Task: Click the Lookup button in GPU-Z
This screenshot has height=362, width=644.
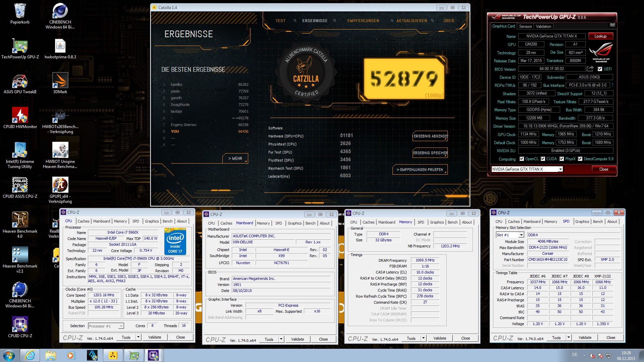Action: (600, 36)
